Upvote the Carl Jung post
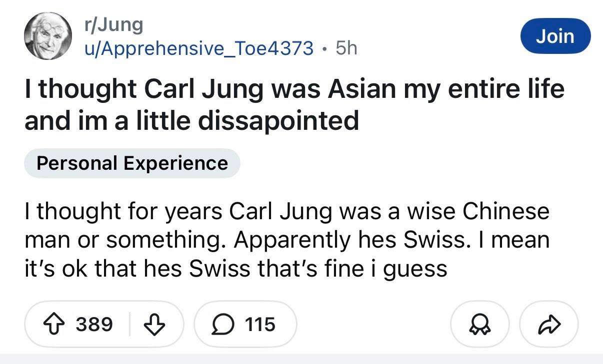Image resolution: width=603 pixels, height=364 pixels. click(x=54, y=325)
